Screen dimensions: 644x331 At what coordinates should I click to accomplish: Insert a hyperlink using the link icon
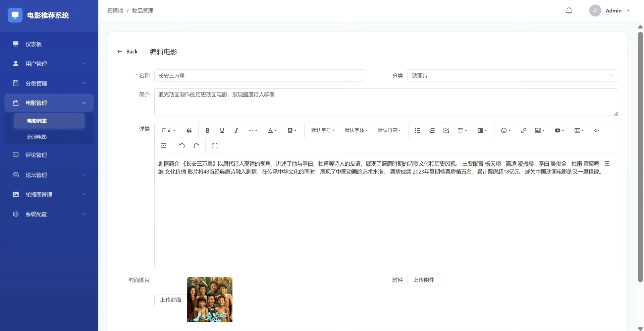pyautogui.click(x=523, y=131)
